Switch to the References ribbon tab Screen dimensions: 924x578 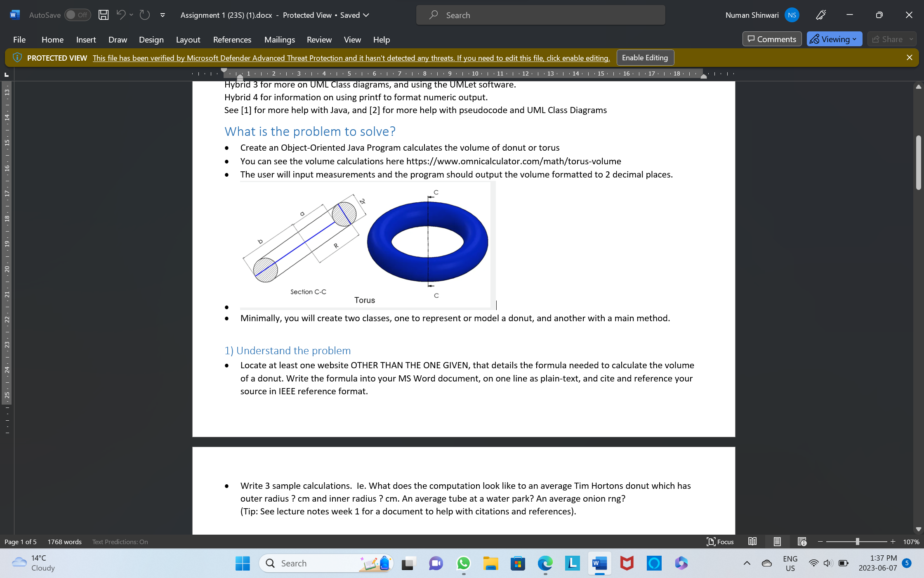click(x=232, y=40)
